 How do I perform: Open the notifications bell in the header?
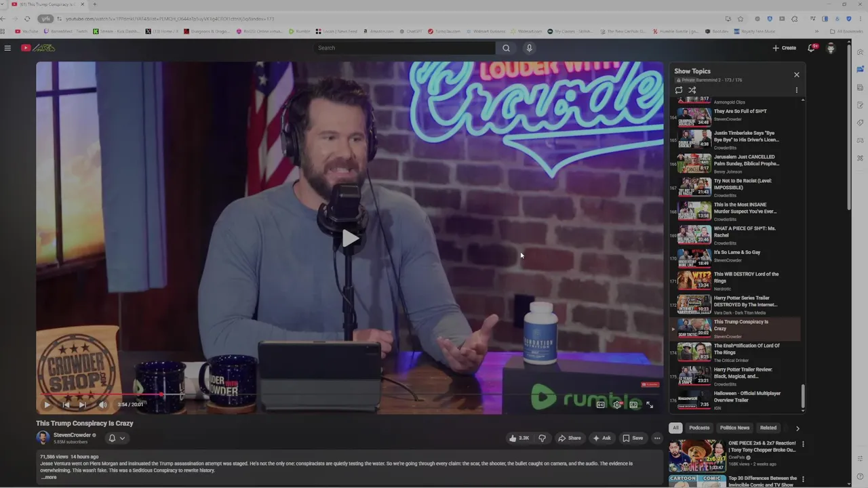point(811,48)
